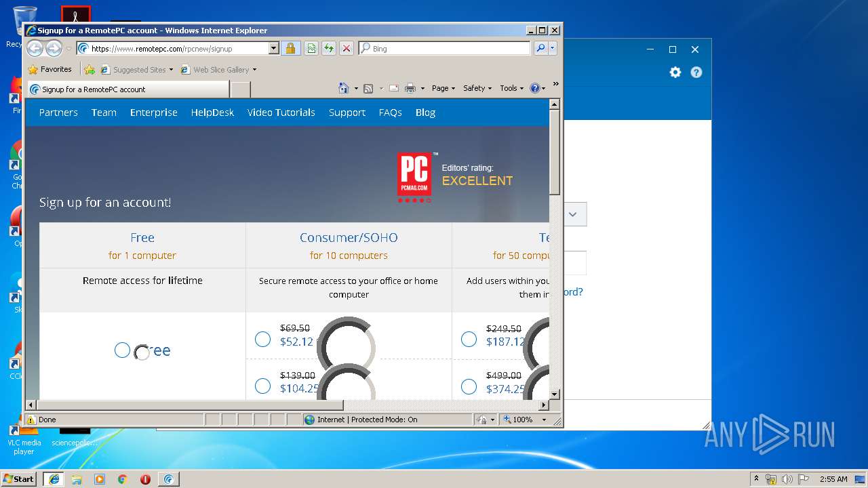
Task: Click the Stop loading red X icon
Action: [x=346, y=48]
